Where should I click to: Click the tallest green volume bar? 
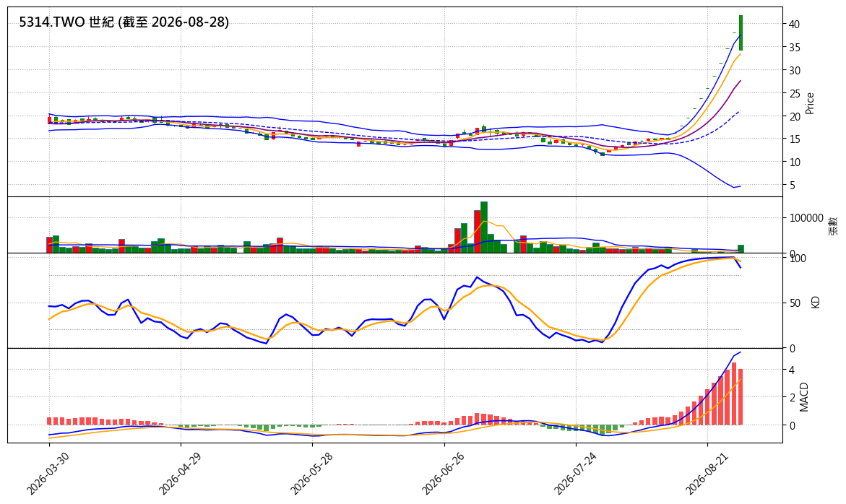[x=484, y=227]
